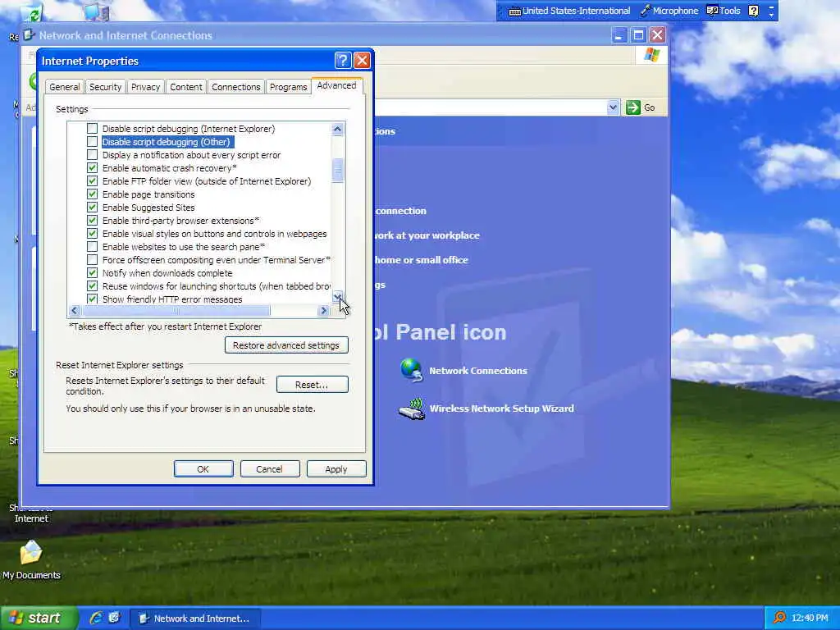The height and width of the screenshot is (630, 840).
Task: Open the Start menu
Action: click(39, 618)
